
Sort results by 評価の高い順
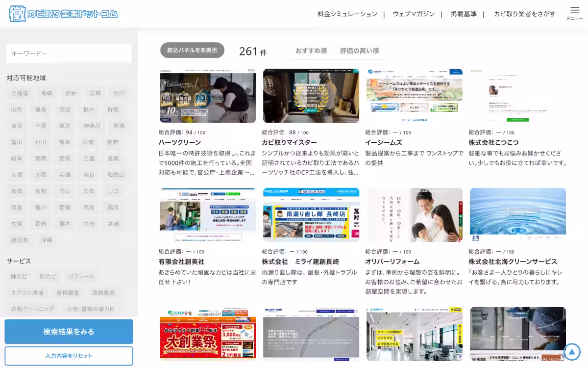coord(359,51)
